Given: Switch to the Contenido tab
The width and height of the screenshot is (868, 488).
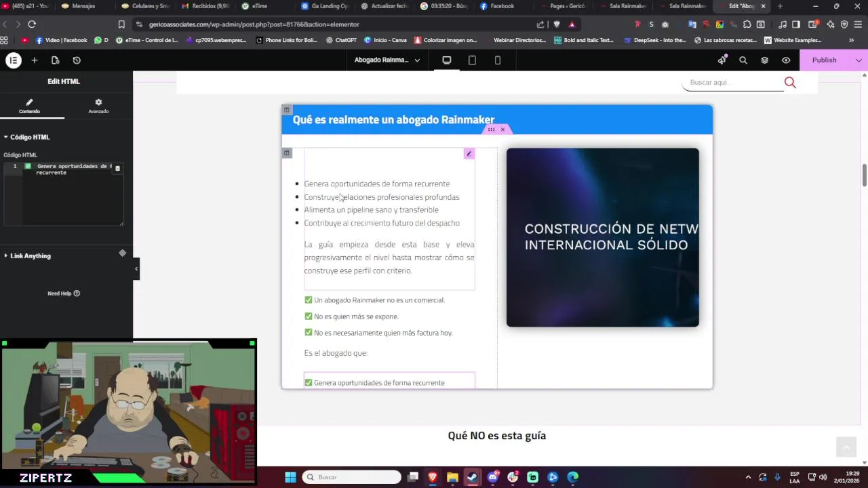Looking at the screenshot, I should (x=29, y=106).
